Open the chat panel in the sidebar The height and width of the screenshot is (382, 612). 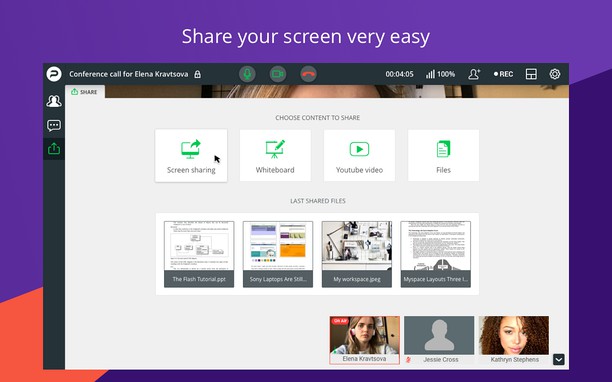pyautogui.click(x=54, y=125)
